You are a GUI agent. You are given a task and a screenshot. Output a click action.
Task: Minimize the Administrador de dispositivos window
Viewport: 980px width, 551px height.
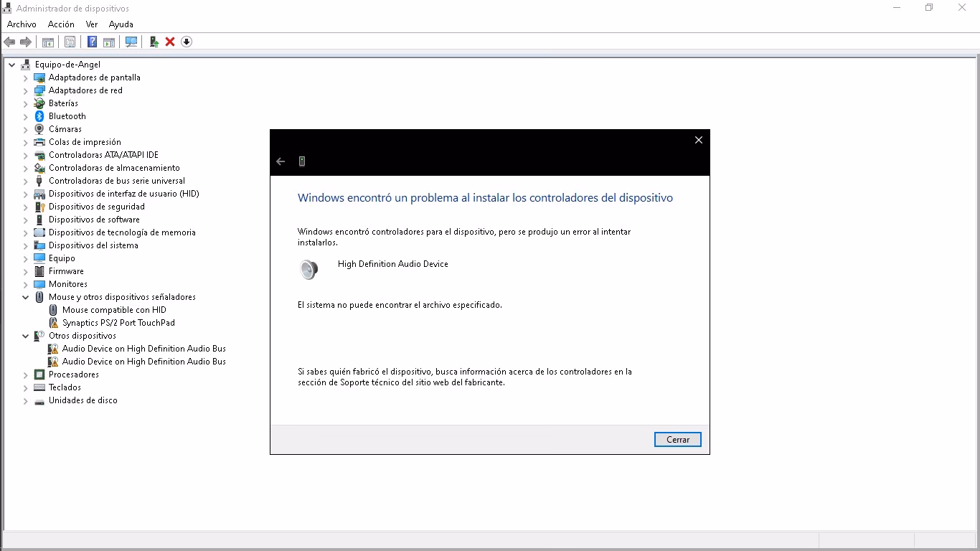tap(897, 8)
